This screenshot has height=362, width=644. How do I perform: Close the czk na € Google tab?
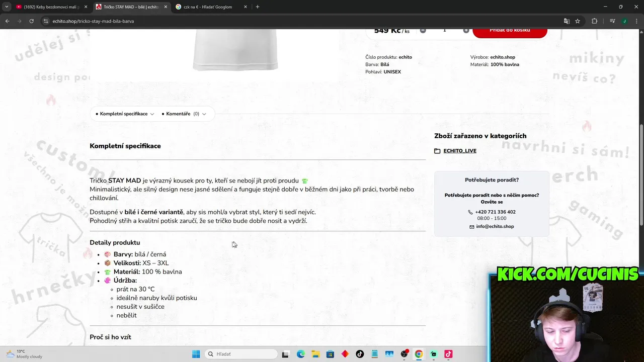[x=246, y=7]
